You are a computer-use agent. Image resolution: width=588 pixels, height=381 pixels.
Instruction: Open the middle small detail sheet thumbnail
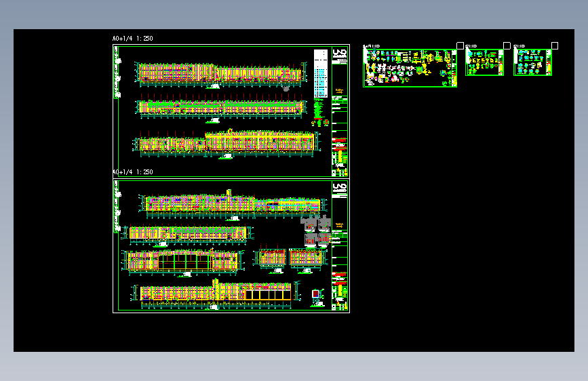[484, 62]
